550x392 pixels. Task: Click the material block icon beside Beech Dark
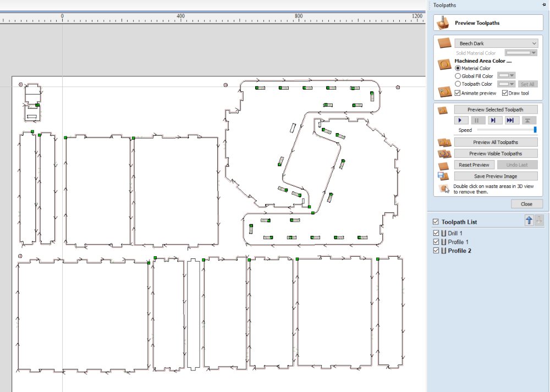pos(444,43)
